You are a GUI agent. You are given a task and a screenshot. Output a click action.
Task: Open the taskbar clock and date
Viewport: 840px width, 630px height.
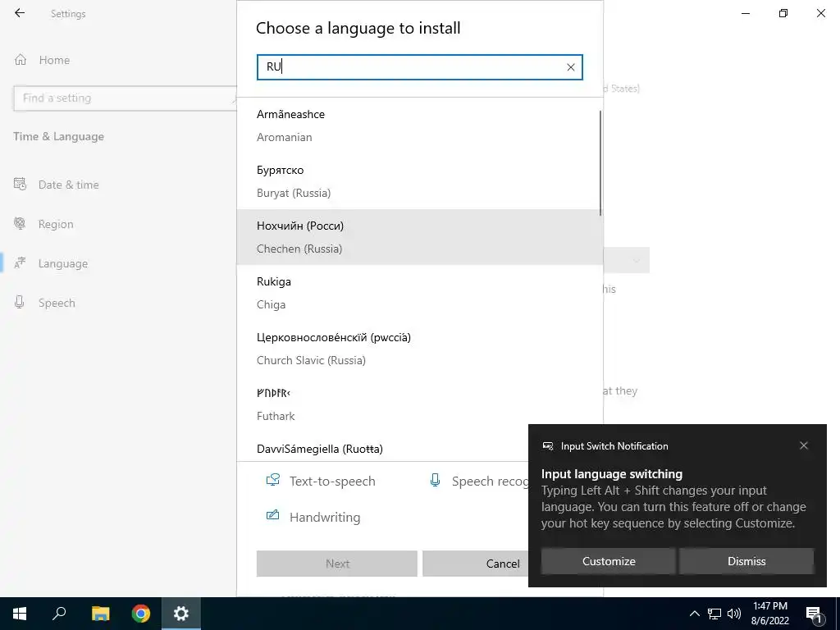coord(769,614)
